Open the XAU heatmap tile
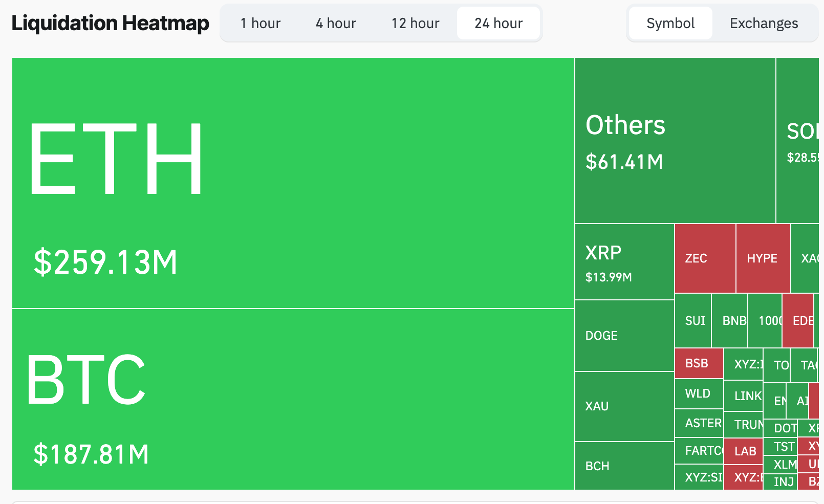824x504 pixels. pyautogui.click(x=624, y=406)
